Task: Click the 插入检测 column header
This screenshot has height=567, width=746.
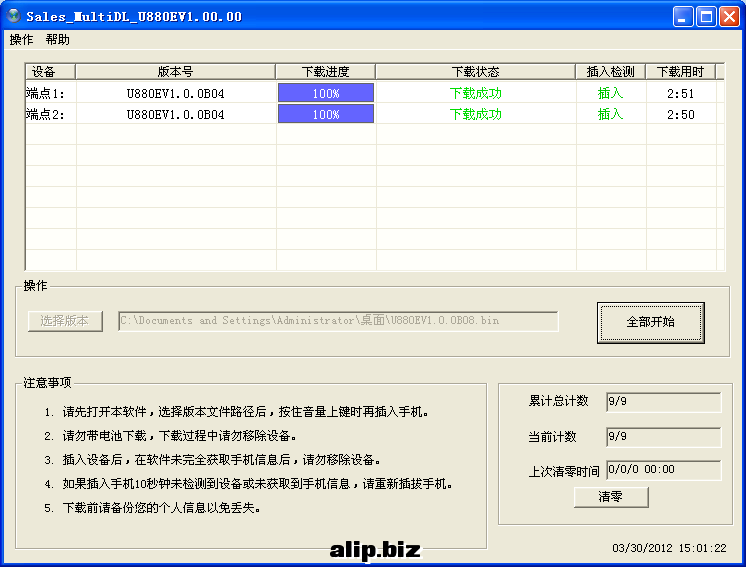Action: point(610,72)
